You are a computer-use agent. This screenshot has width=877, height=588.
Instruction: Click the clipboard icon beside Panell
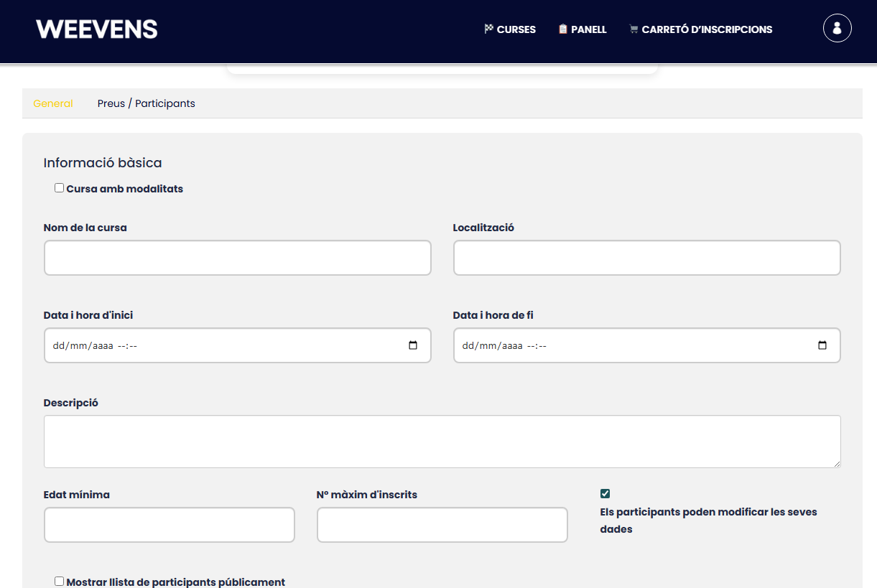563,29
